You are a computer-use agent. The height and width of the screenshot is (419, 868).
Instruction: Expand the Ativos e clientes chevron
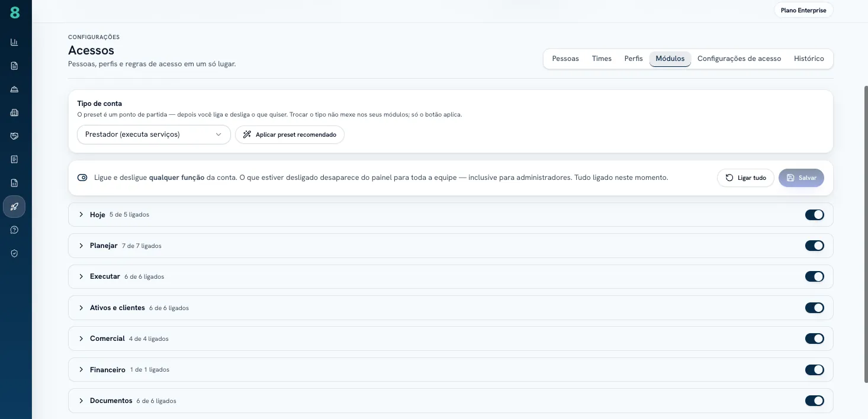point(82,308)
